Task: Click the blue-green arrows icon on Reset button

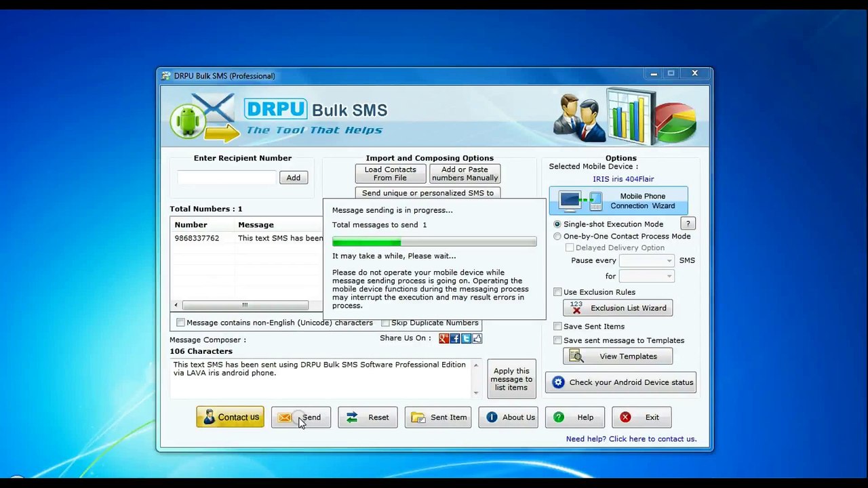Action: coord(352,418)
